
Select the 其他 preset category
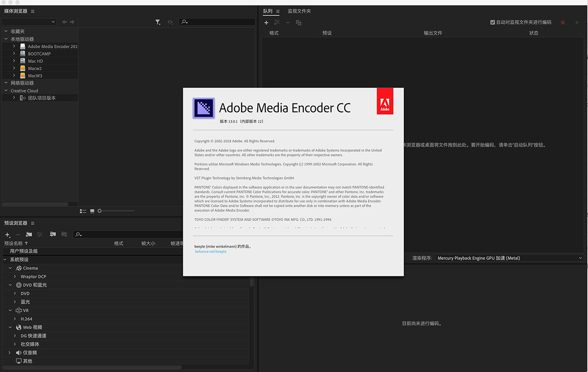pyautogui.click(x=28, y=361)
